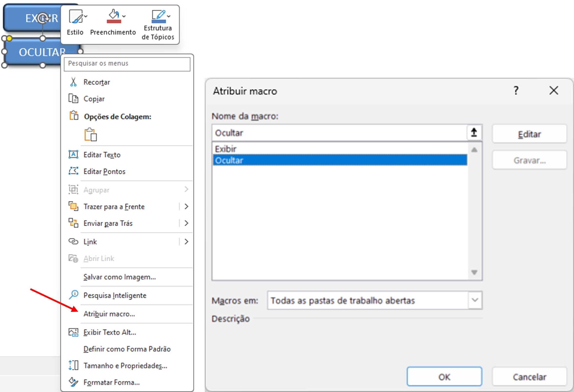Click the Nome da macro text field
This screenshot has height=392, width=574.
340,133
